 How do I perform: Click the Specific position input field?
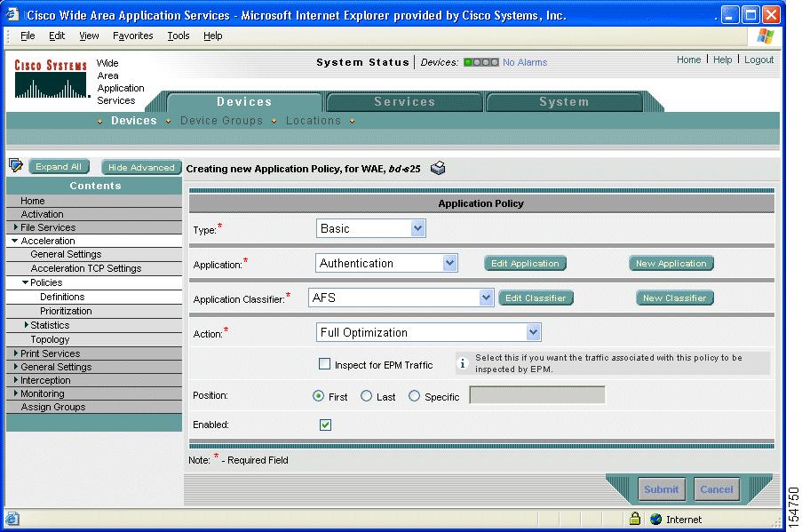click(537, 395)
